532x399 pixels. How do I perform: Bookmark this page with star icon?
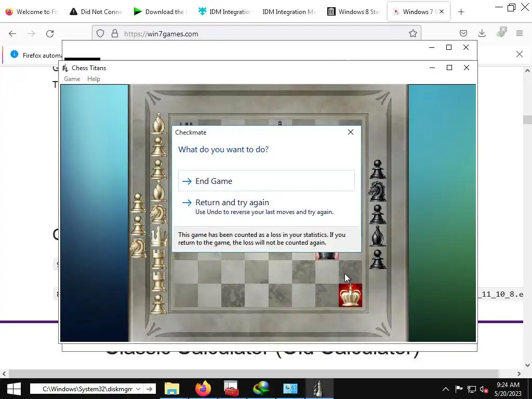point(413,33)
